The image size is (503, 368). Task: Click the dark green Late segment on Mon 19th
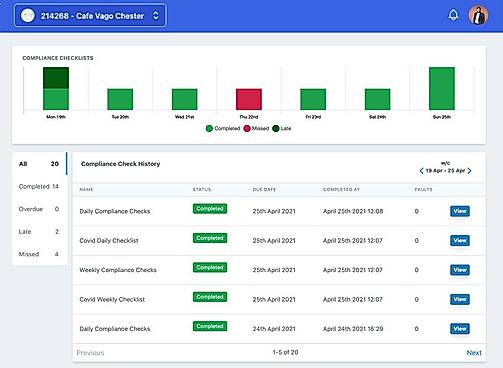click(56, 78)
